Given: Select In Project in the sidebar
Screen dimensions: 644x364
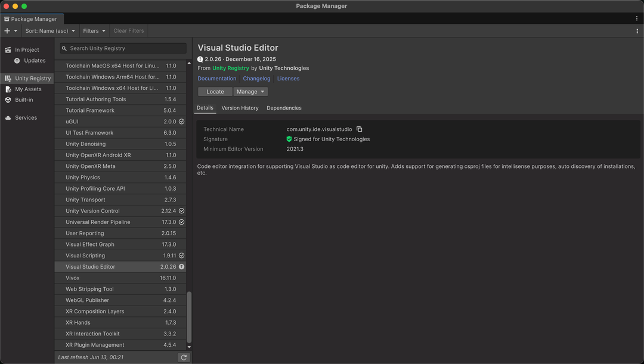Looking at the screenshot, I should pyautogui.click(x=27, y=49).
